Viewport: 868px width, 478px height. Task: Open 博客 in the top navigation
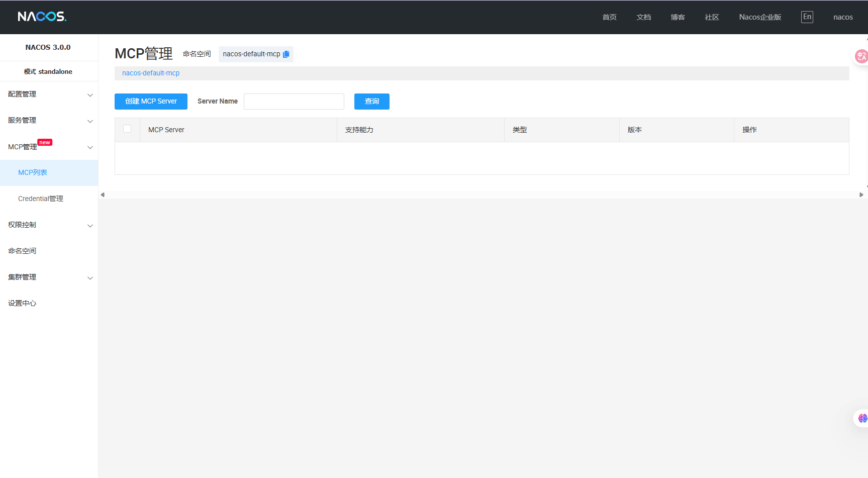click(x=678, y=17)
